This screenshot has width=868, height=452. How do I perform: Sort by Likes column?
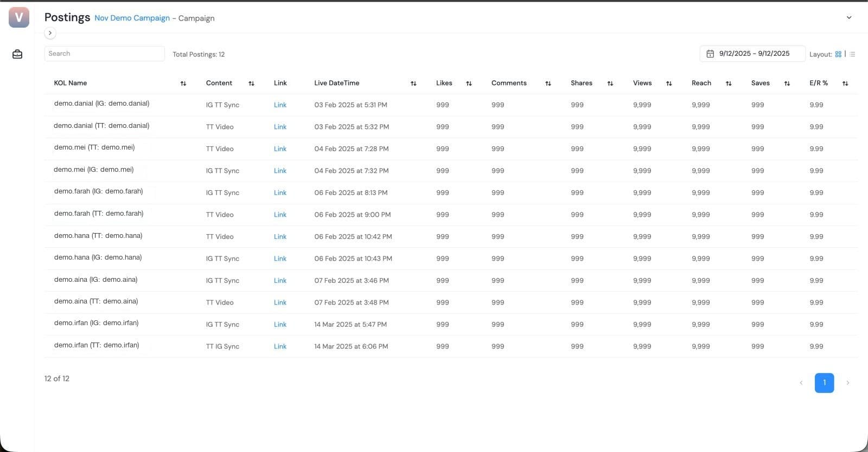pos(469,83)
